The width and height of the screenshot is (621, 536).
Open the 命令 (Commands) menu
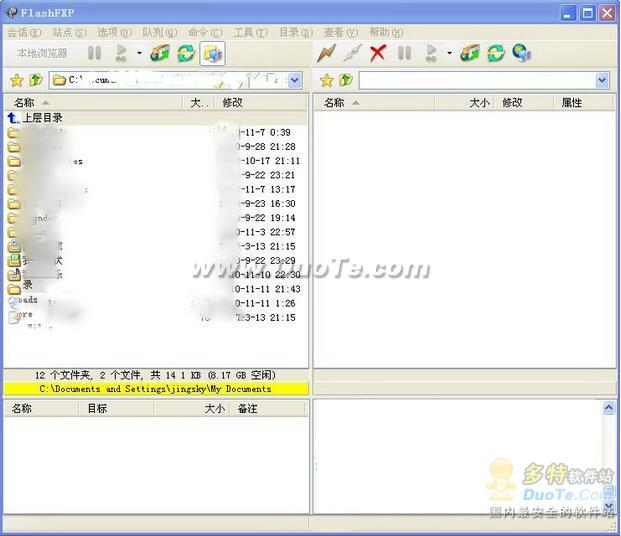(x=205, y=32)
